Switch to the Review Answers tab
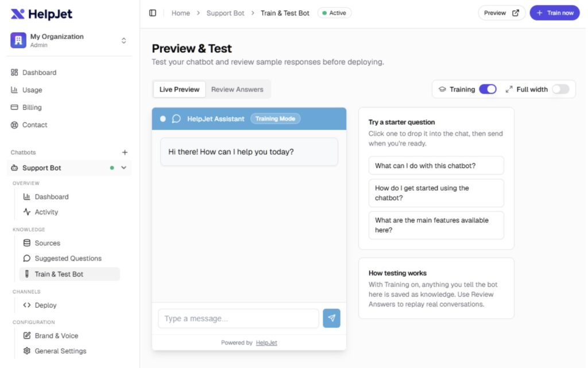This screenshot has height=368, width=588. tap(237, 90)
